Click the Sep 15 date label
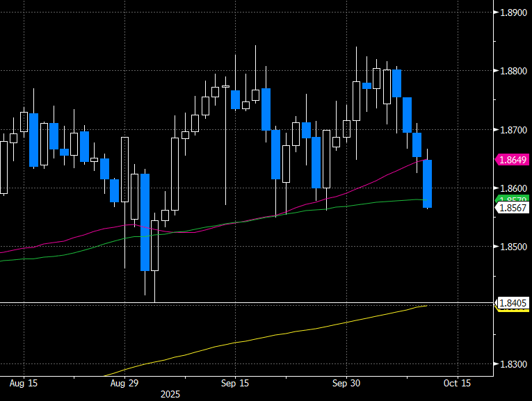This screenshot has width=532, height=401. 235,383
